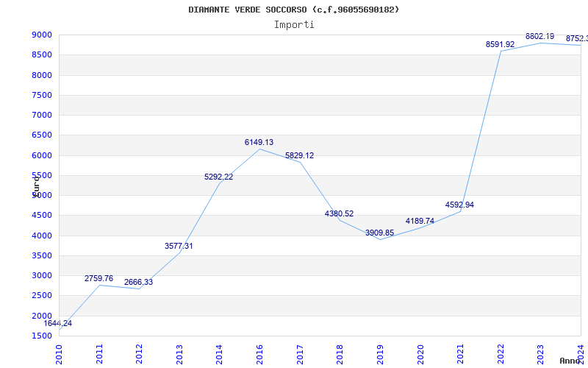Screen dimensions: 588x368
Task: Select the 4189.74 data label
Action: coord(420,221)
